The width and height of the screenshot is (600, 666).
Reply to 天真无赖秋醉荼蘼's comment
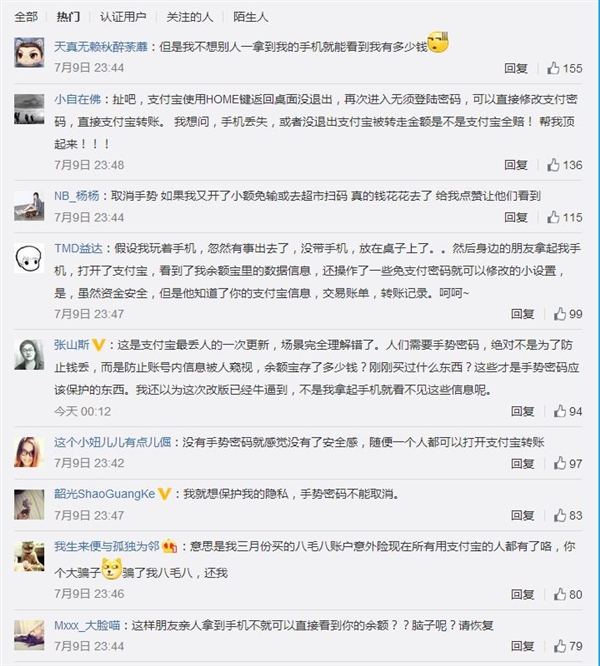516,68
